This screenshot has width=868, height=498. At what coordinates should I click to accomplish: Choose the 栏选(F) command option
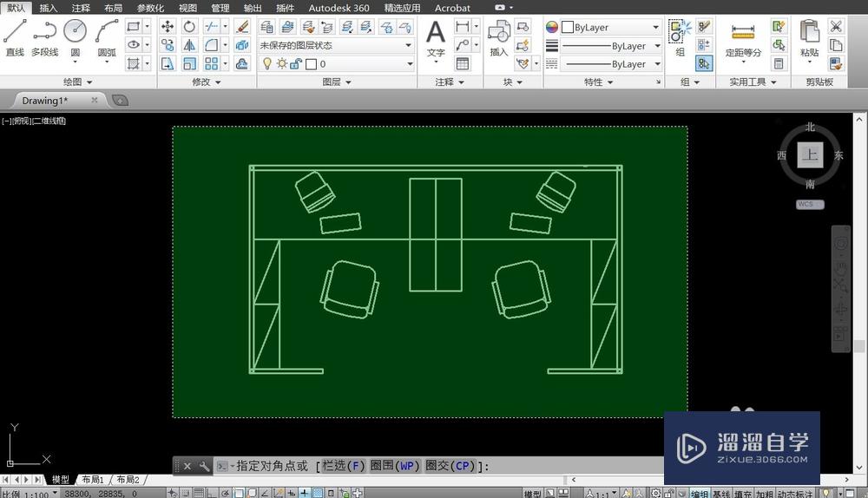pos(343,466)
